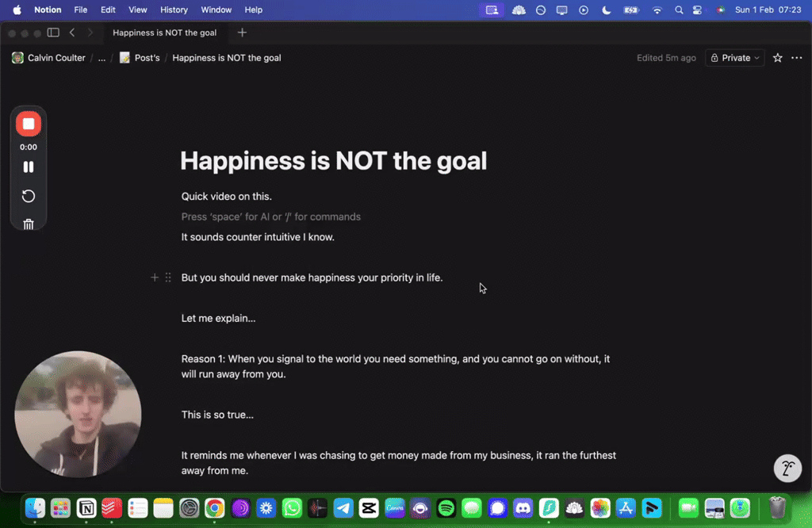This screenshot has height=528, width=812.
Task: Click the circular webcam preview bubble
Action: click(x=78, y=414)
